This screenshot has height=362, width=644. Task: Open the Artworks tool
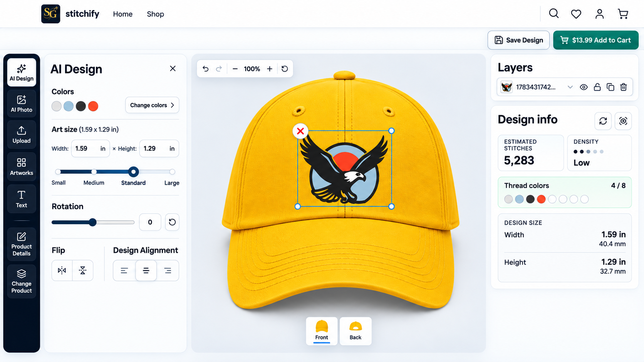pos(22,167)
